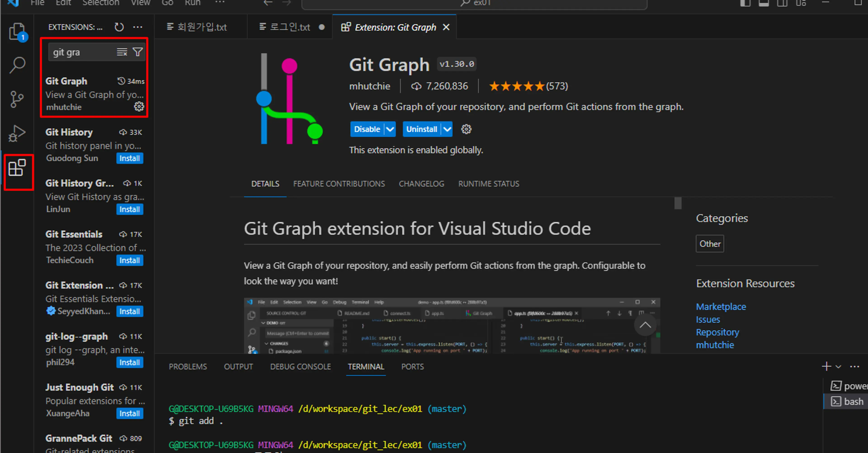Switch to Ports panel tab
868x453 pixels.
[413, 367]
